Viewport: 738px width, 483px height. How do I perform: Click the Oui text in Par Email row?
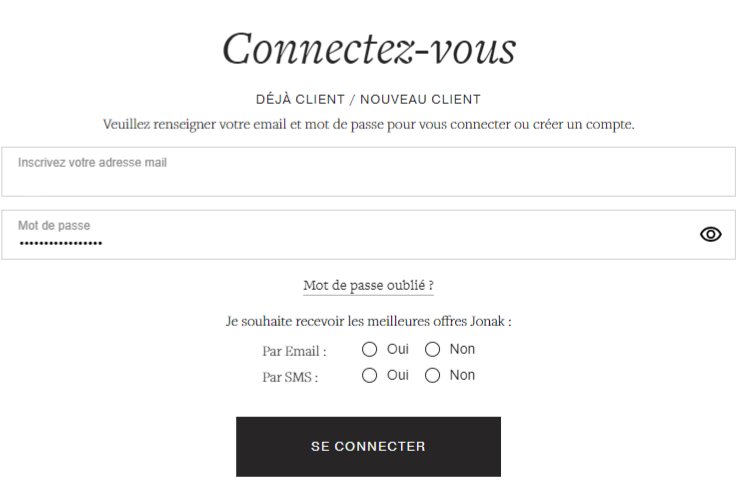(x=398, y=349)
